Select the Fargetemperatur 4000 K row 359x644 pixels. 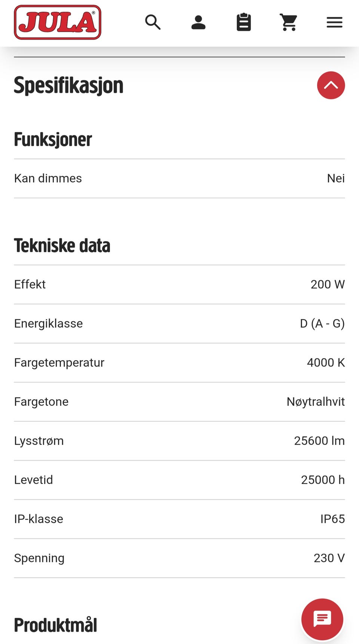[179, 363]
